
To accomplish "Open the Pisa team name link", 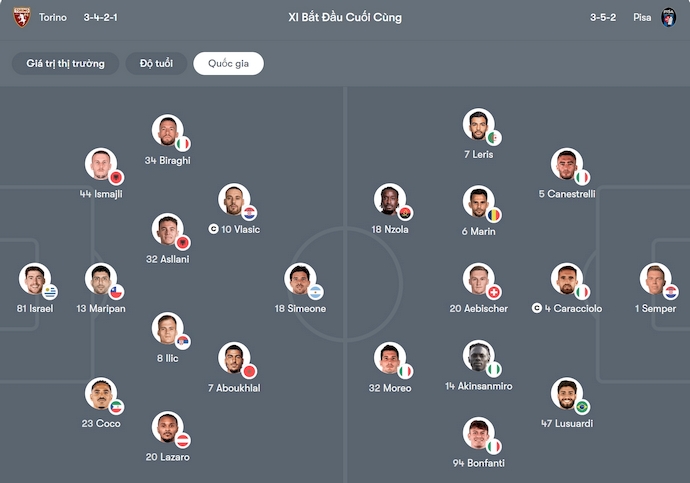I will tap(642, 17).
